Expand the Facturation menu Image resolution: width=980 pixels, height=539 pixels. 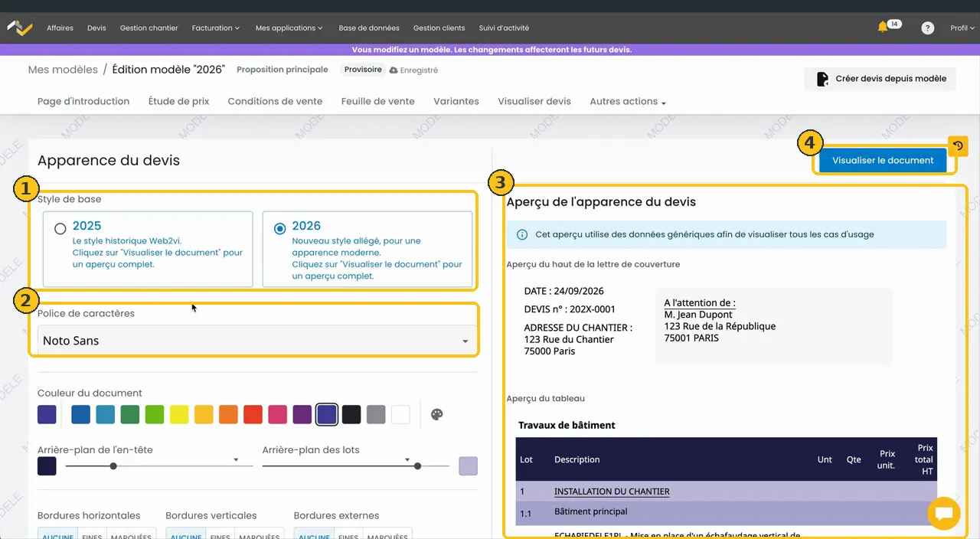(216, 28)
